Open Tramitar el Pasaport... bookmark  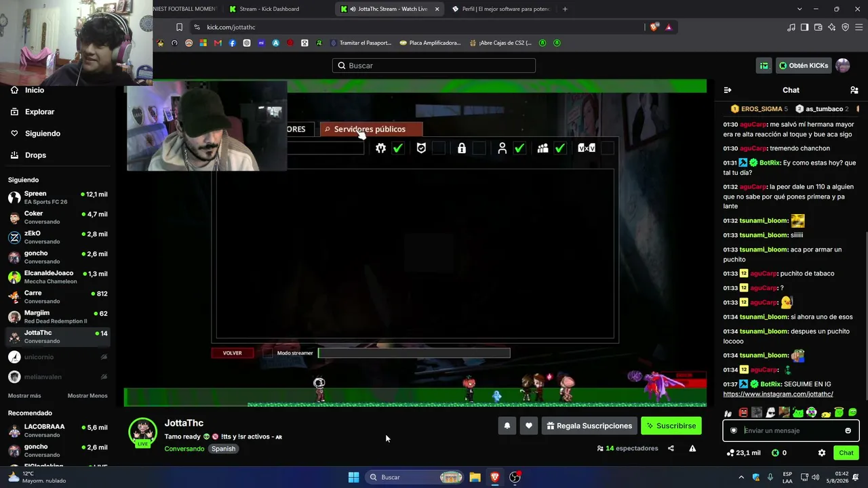[x=361, y=43]
